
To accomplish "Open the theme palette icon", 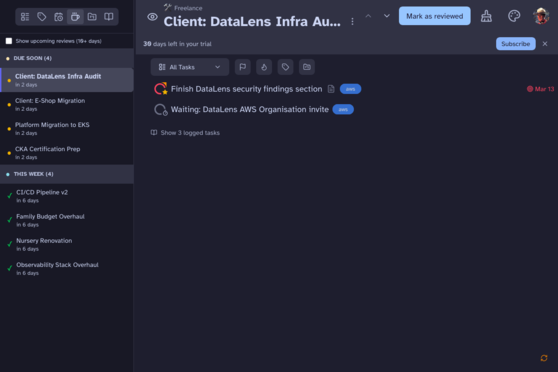I will (514, 16).
